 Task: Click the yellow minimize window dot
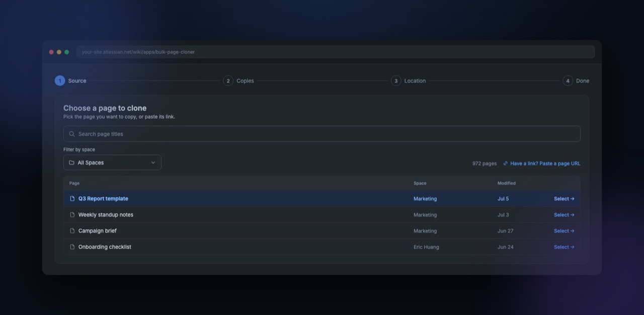tap(59, 52)
